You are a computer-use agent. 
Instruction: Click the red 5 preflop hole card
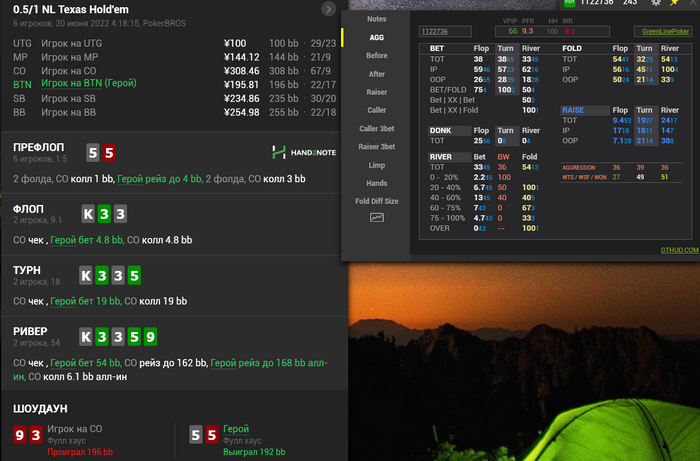[x=109, y=153]
